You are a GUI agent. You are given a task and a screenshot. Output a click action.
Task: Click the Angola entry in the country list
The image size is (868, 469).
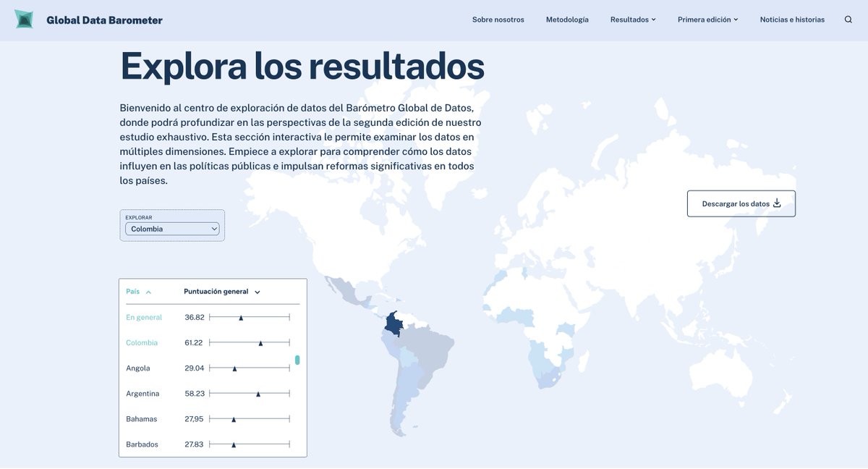[137, 368]
